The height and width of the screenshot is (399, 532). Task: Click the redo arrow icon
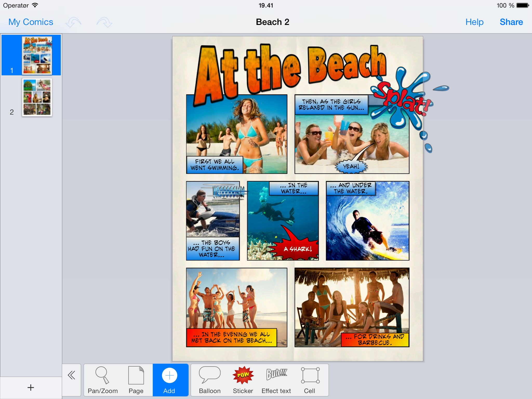point(104,22)
